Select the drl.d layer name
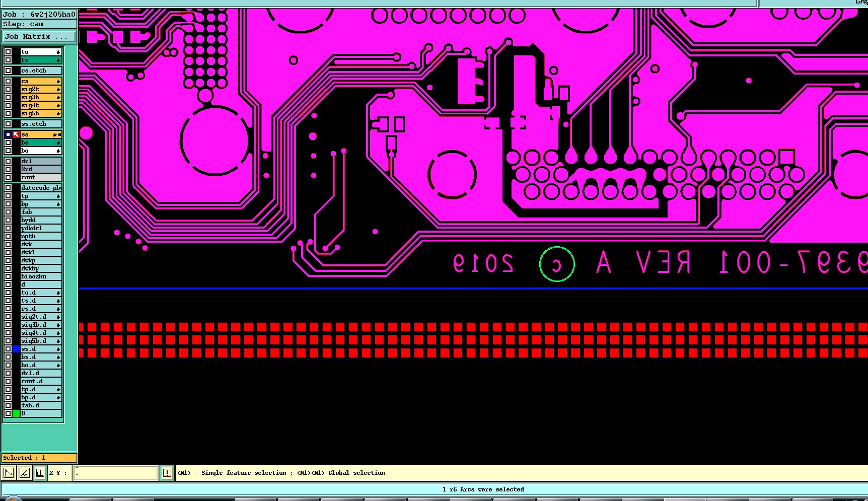Viewport: 868px width, 501px height. coord(41,373)
